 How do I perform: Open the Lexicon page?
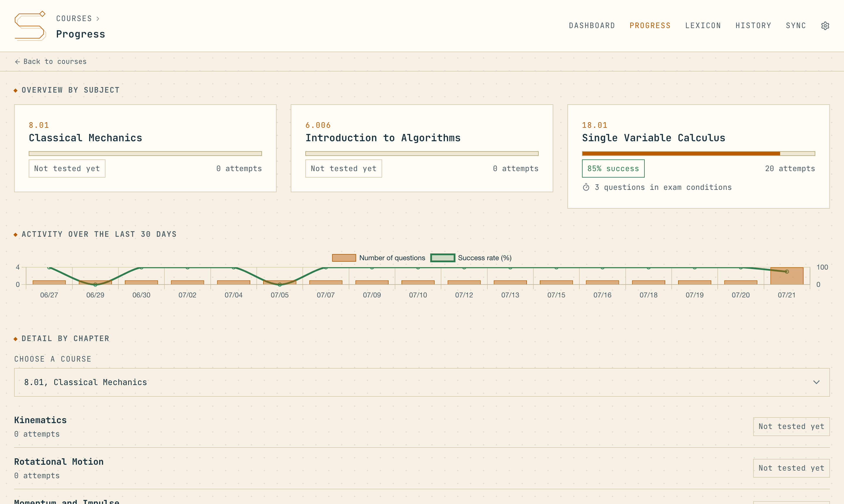point(703,26)
